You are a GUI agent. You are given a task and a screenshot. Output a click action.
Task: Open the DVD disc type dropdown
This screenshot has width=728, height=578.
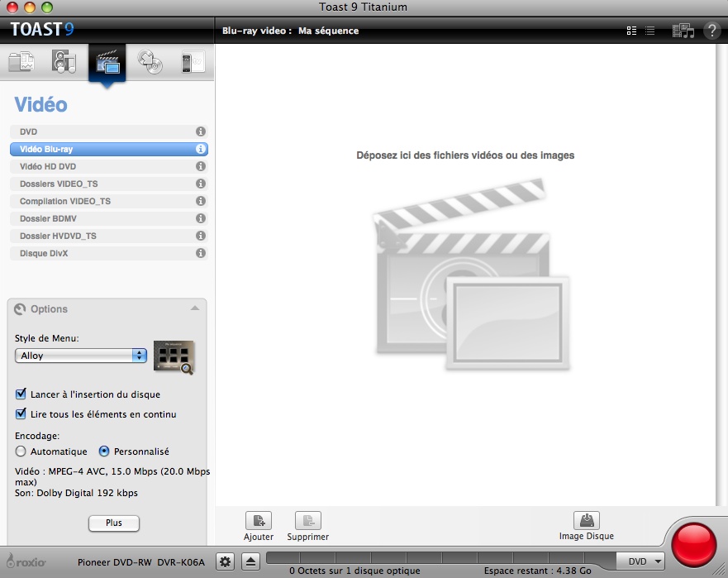pos(640,561)
